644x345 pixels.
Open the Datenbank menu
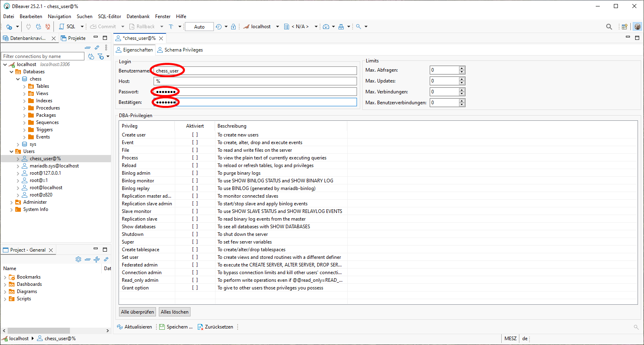pyautogui.click(x=138, y=17)
